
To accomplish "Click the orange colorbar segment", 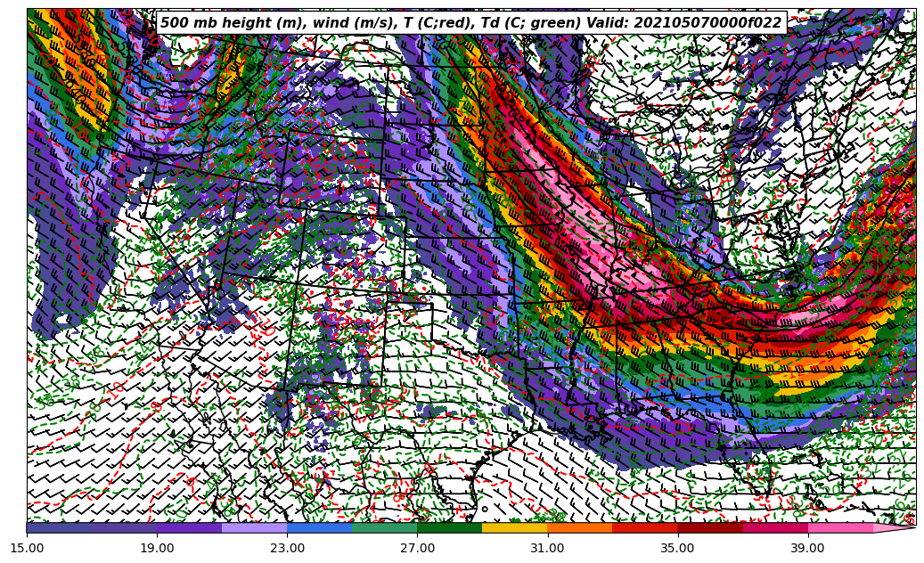I will 579,527.
